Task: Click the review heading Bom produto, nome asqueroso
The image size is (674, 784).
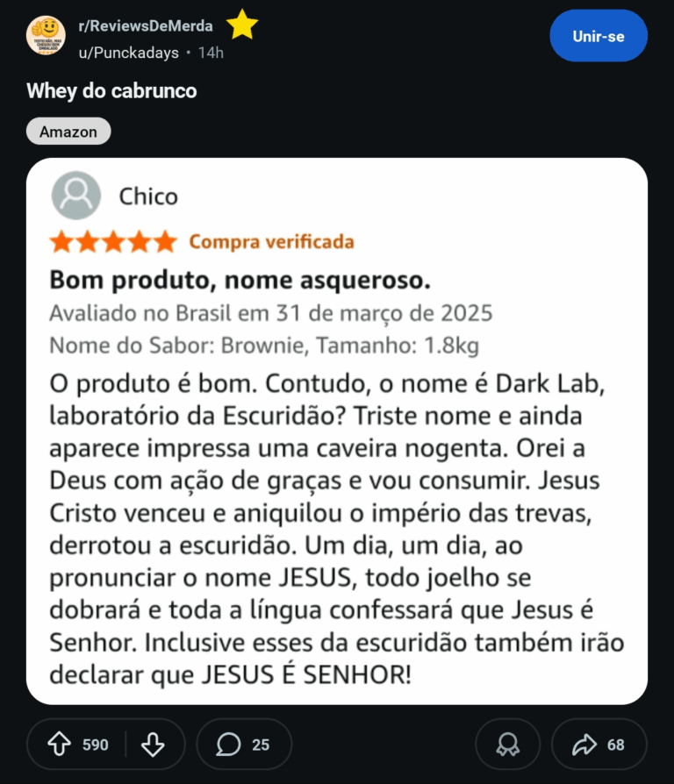Action: click(x=240, y=281)
